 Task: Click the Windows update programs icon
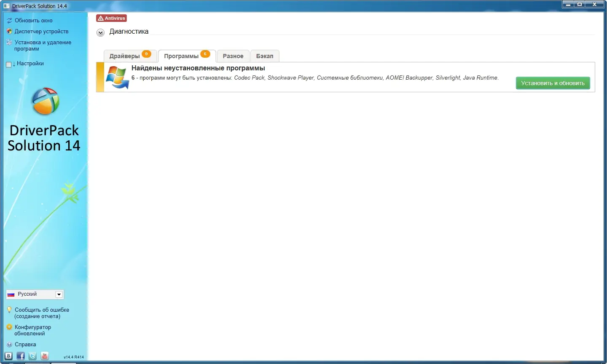pos(117,77)
